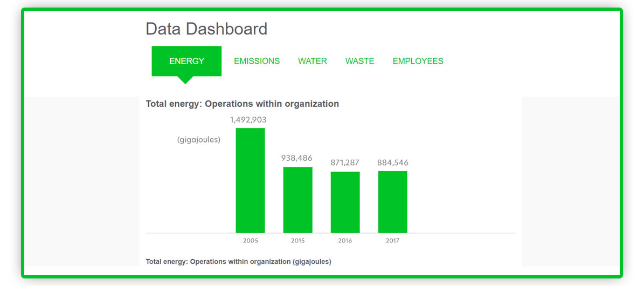Go to the WASTE tab
Viewport: 644px width, 286px height.
pyautogui.click(x=359, y=62)
